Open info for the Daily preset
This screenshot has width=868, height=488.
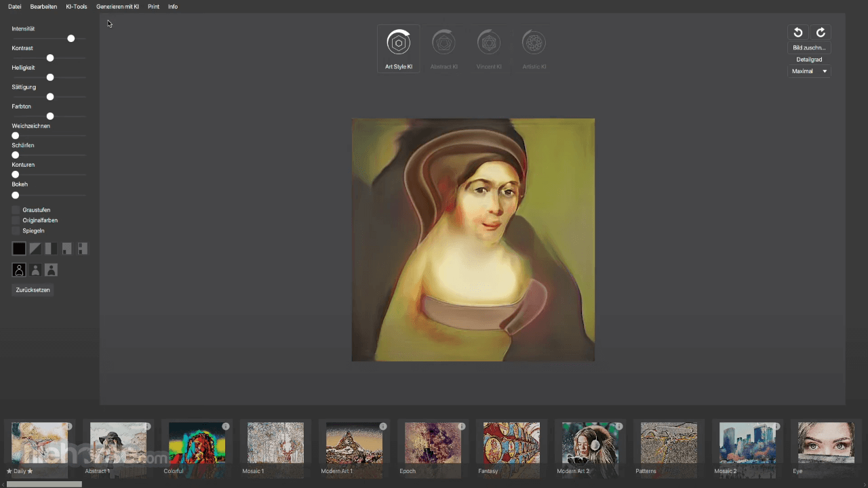68,426
